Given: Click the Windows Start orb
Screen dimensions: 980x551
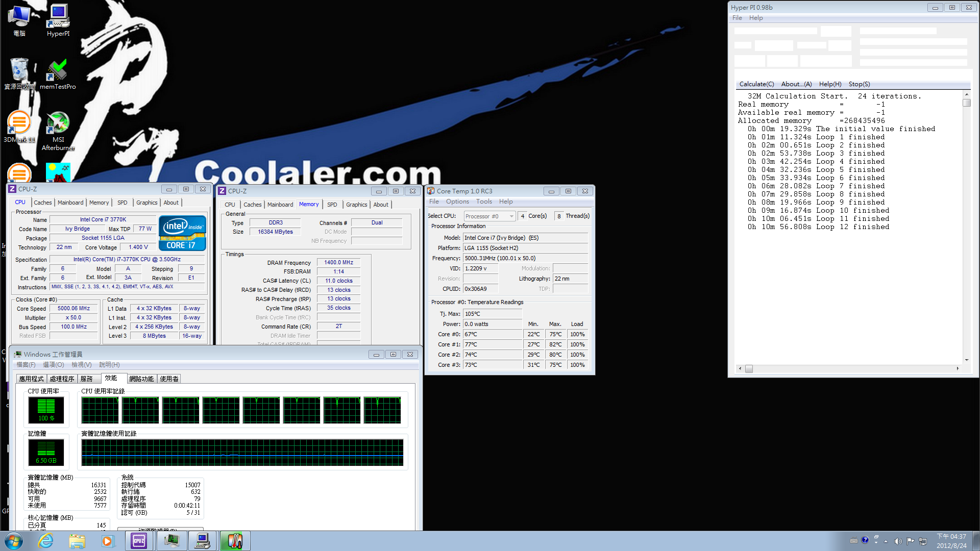Looking at the screenshot, I should tap(14, 541).
